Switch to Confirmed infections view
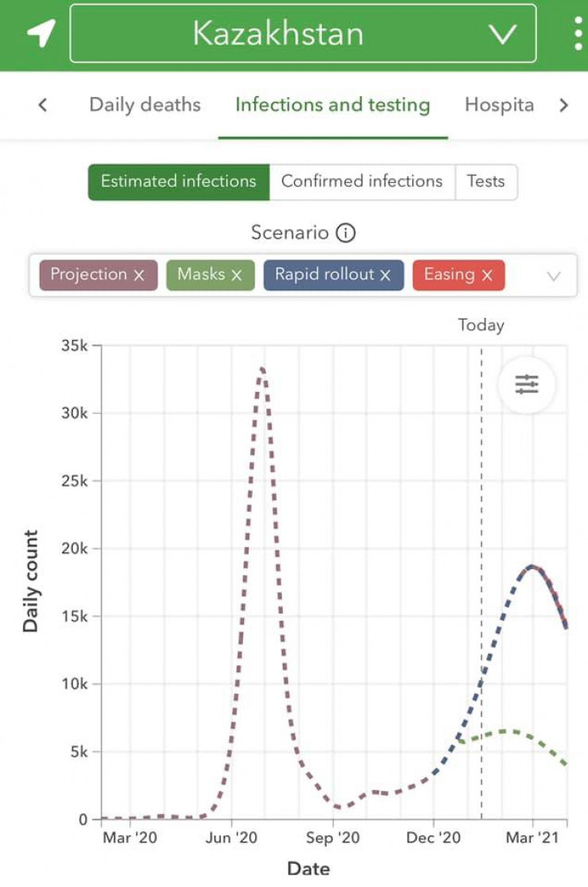The width and height of the screenshot is (588, 887). point(362,181)
